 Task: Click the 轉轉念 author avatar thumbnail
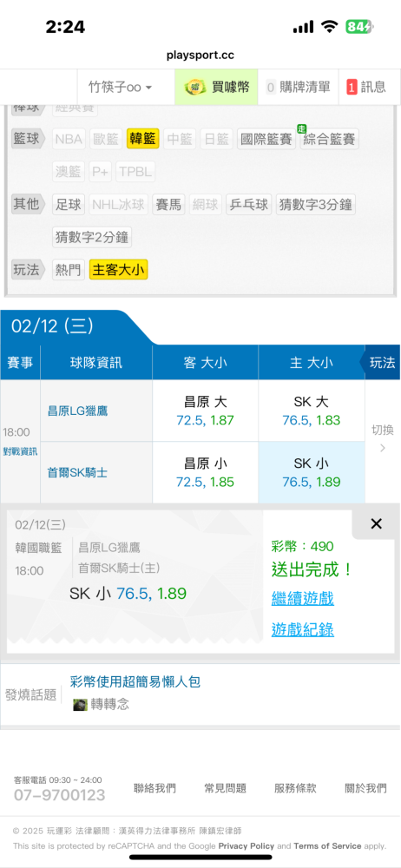(x=81, y=705)
